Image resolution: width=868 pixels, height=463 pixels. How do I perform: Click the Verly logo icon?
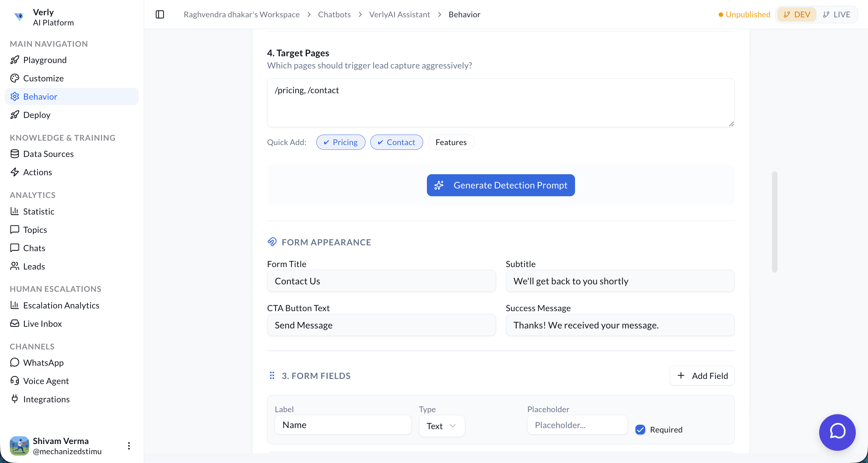pos(19,16)
